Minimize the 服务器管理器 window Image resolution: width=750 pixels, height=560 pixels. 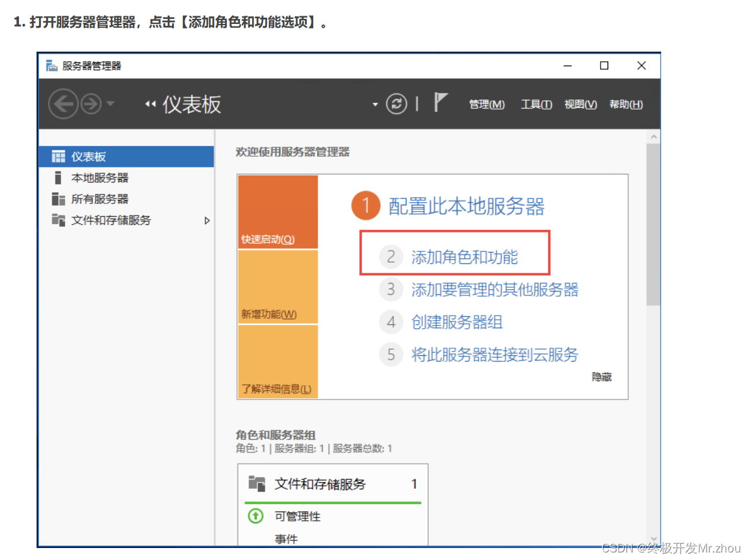pyautogui.click(x=567, y=66)
